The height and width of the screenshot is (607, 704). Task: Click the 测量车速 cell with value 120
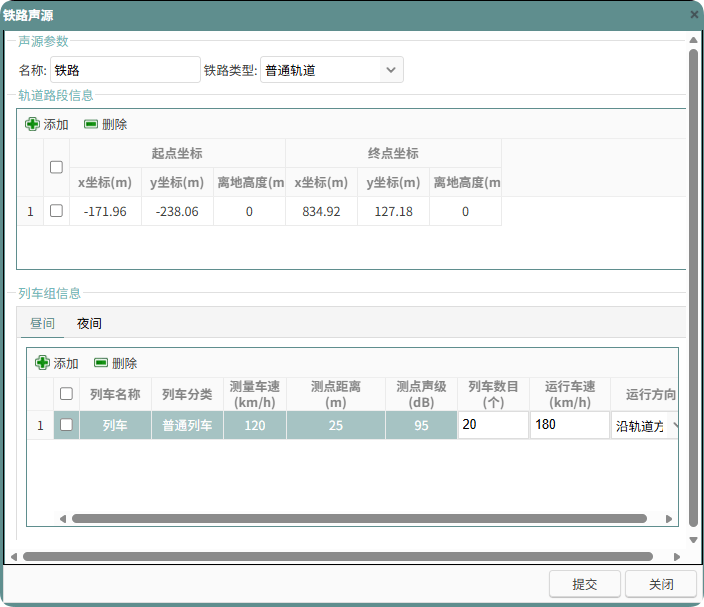tap(255, 425)
